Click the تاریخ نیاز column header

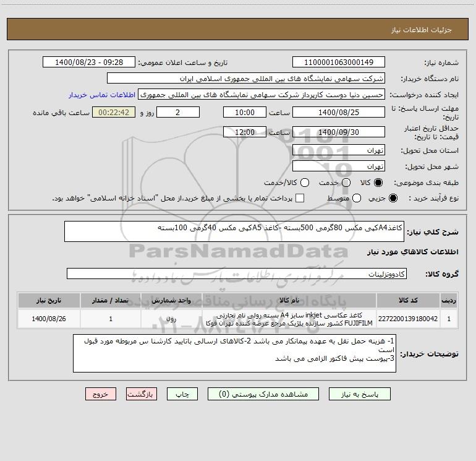[49, 300]
